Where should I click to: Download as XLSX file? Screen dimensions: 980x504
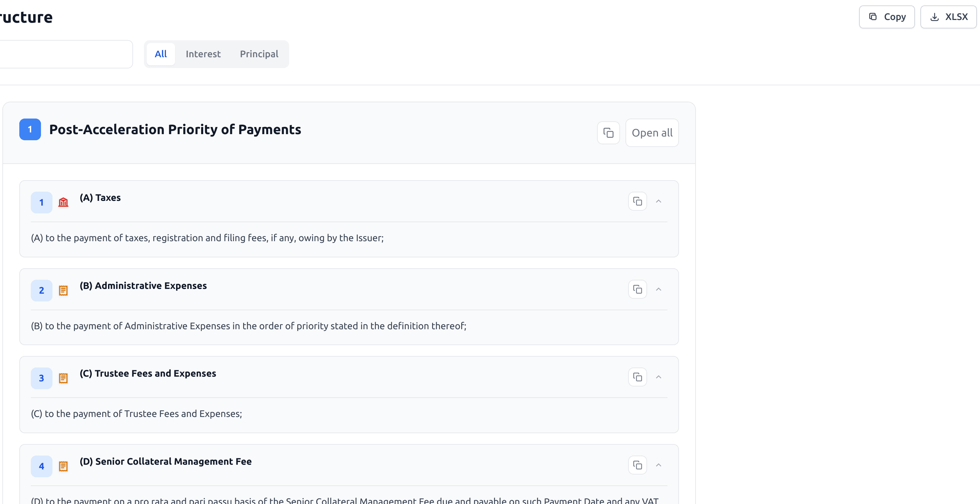point(948,17)
